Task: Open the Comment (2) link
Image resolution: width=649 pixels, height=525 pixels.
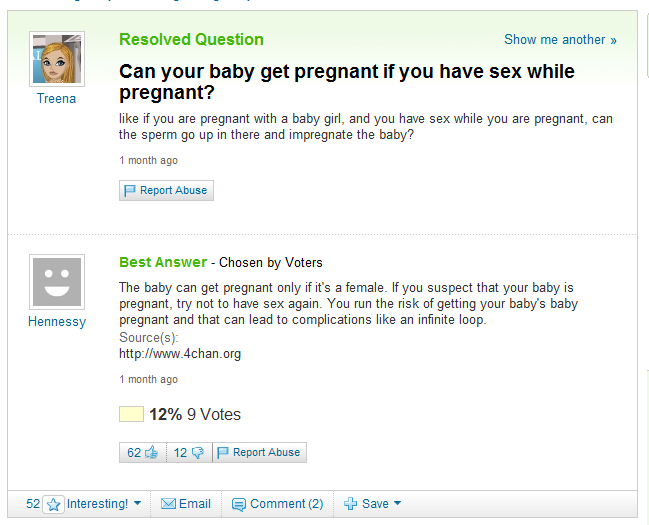Action: [286, 504]
